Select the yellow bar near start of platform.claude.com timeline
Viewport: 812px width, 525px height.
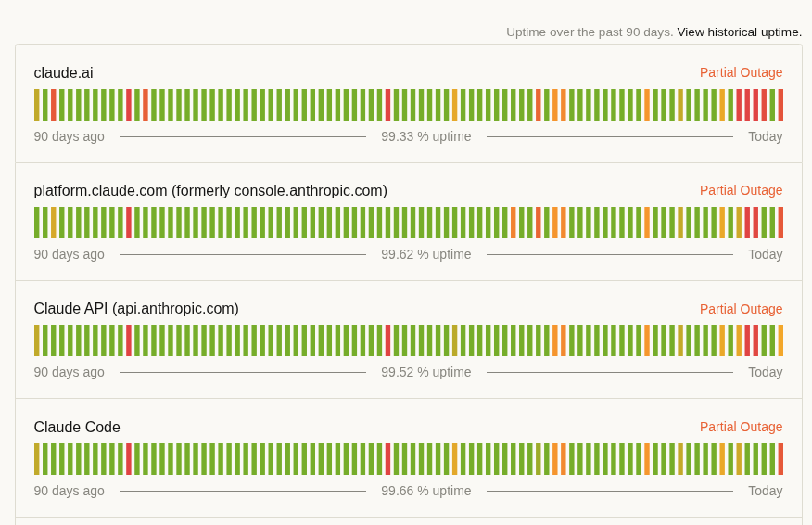(54, 223)
